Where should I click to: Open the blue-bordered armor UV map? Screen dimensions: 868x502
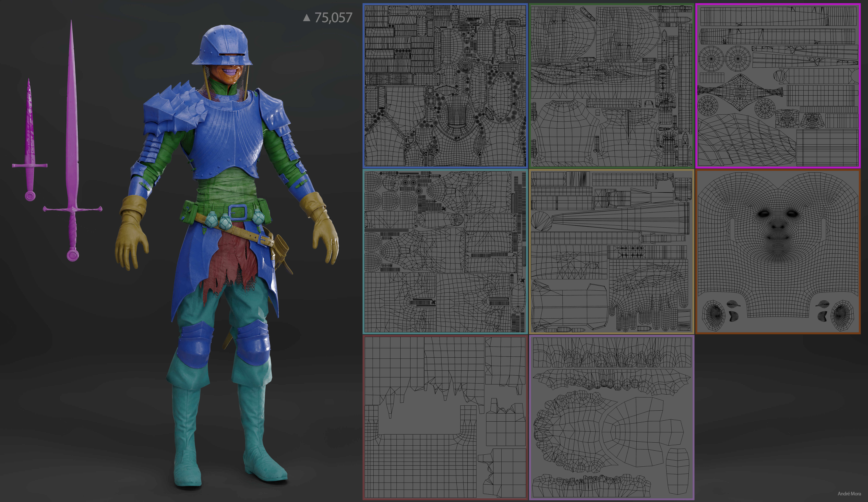(445, 85)
